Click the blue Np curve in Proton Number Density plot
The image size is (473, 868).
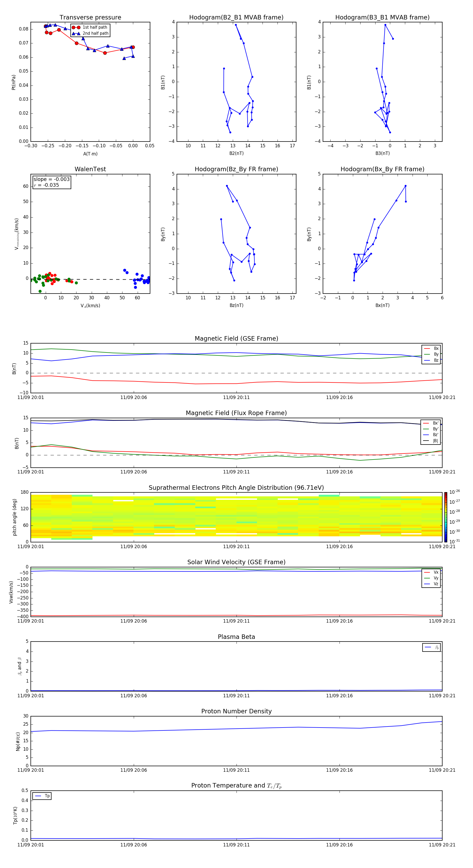(236, 728)
